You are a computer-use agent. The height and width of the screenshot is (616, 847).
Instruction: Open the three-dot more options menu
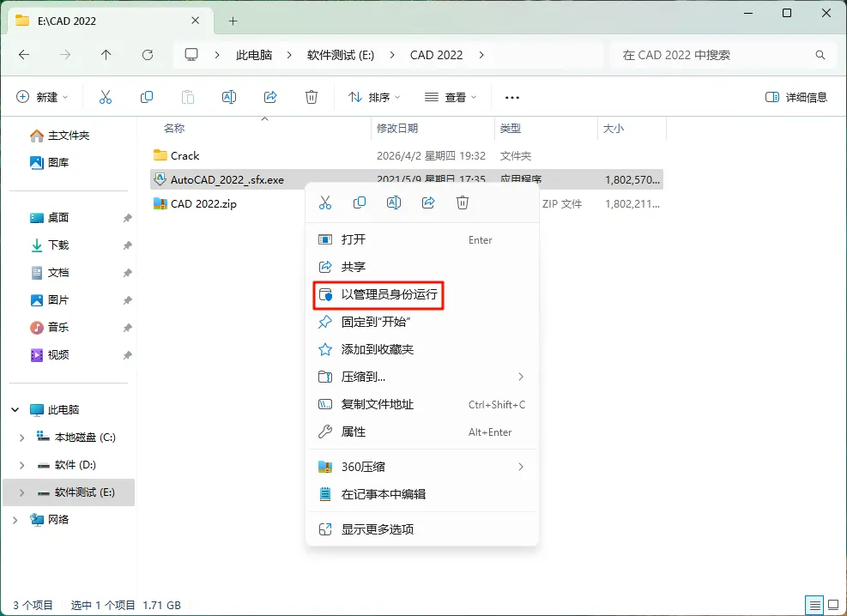click(x=511, y=98)
